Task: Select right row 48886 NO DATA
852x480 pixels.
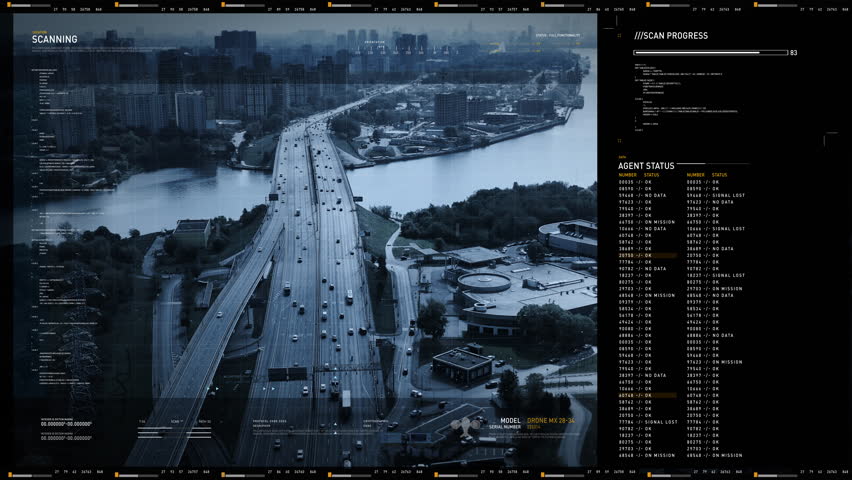Action: click(710, 335)
